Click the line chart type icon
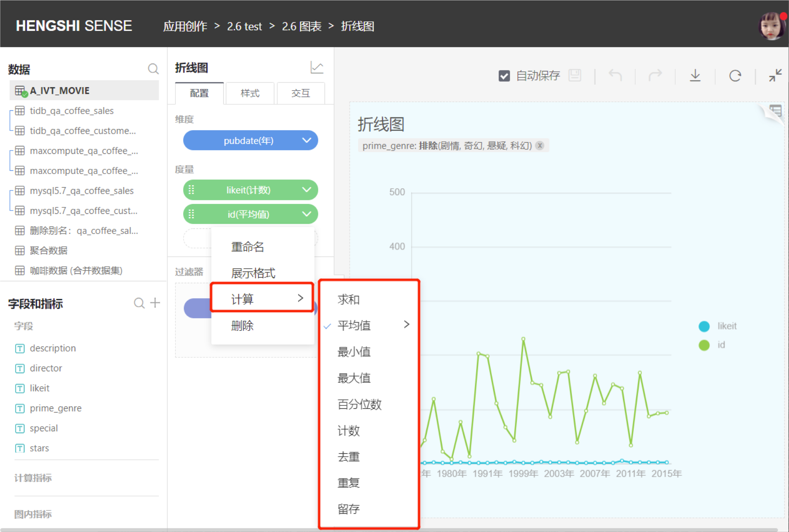This screenshot has height=532, width=789. [x=316, y=67]
